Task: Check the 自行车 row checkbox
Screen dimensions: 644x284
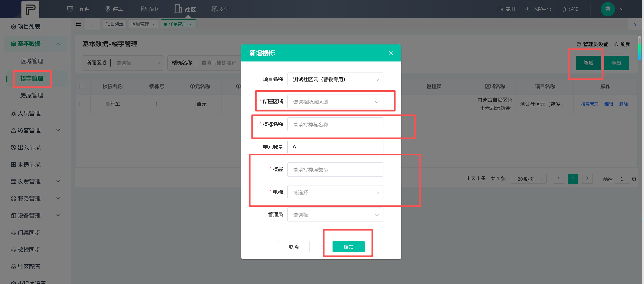Action: (82, 104)
